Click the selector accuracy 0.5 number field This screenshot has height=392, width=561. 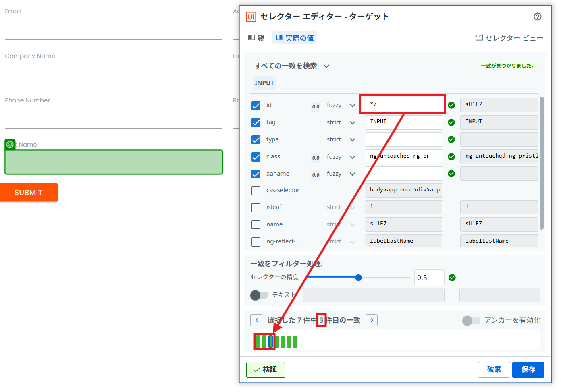point(429,278)
